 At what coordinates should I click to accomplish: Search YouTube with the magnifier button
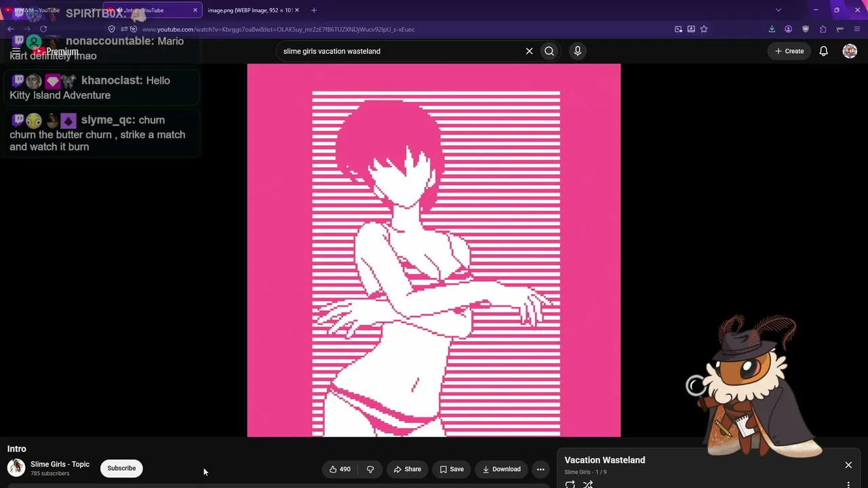[x=549, y=51]
